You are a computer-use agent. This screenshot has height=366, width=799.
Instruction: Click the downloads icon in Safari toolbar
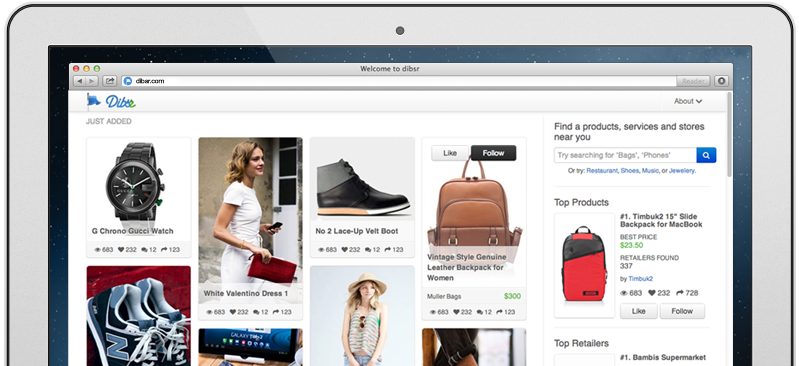pyautogui.click(x=721, y=81)
